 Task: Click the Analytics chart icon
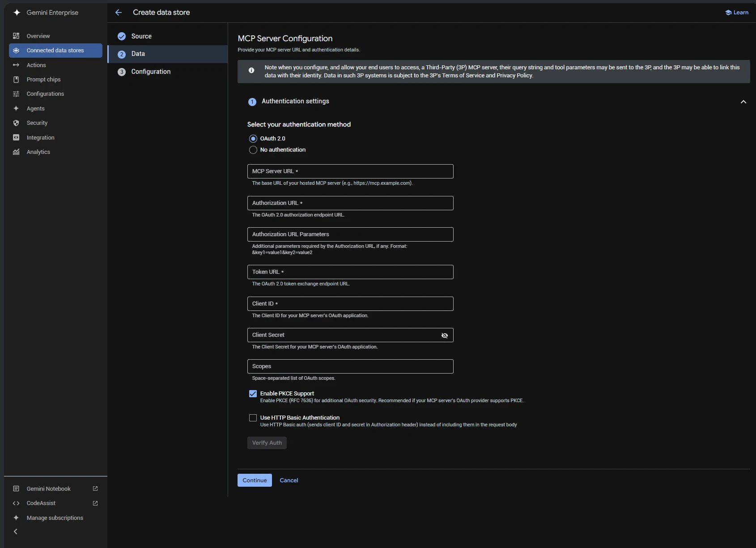point(16,152)
